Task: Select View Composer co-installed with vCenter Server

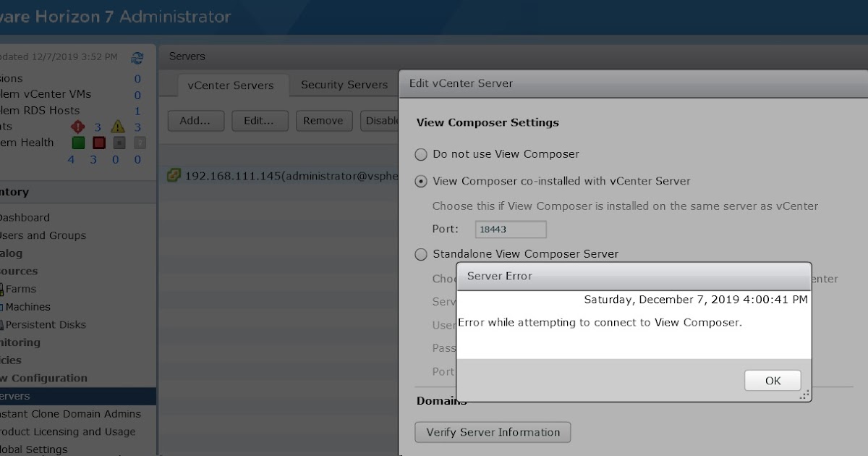Action: (x=420, y=182)
